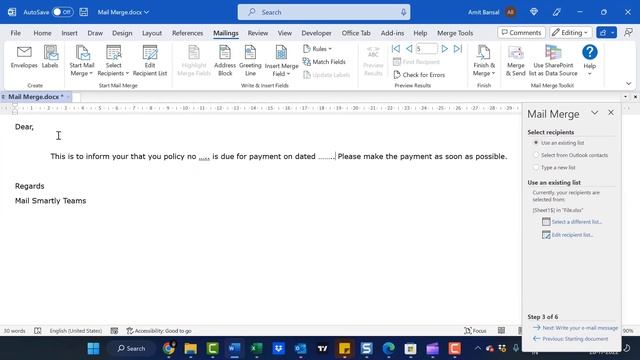Switch to the Home tab

[42, 33]
